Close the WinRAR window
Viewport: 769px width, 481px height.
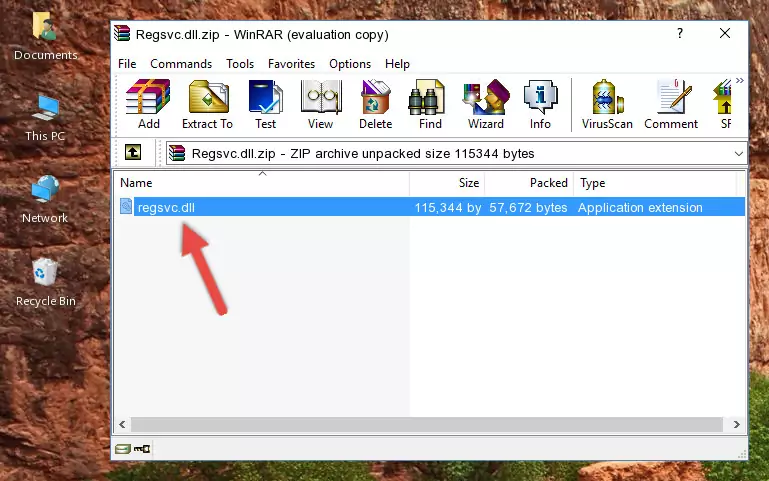[x=725, y=33]
